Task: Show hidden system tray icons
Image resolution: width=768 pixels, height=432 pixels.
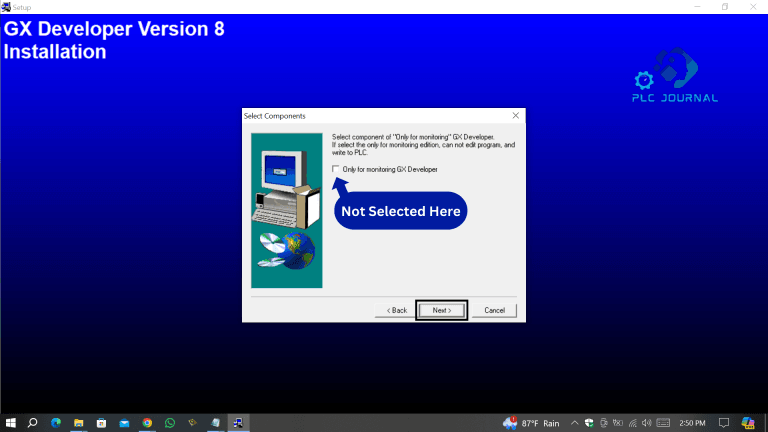Action: (x=574, y=422)
